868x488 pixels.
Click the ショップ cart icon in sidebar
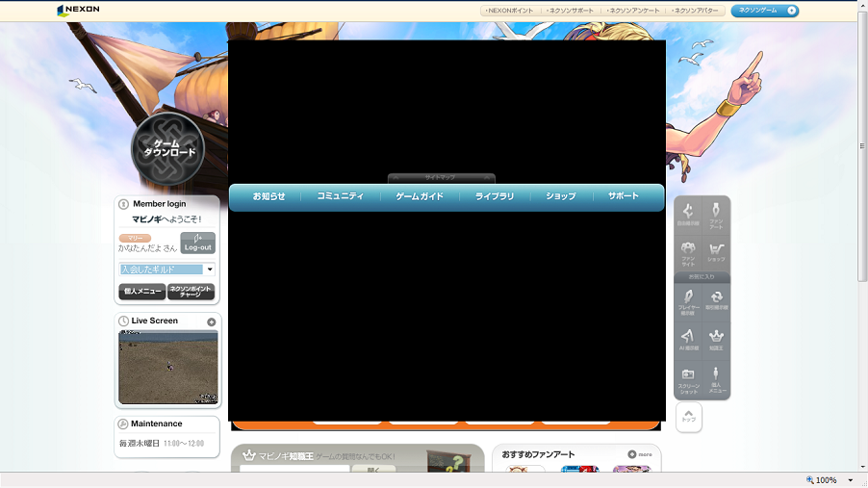coord(716,252)
